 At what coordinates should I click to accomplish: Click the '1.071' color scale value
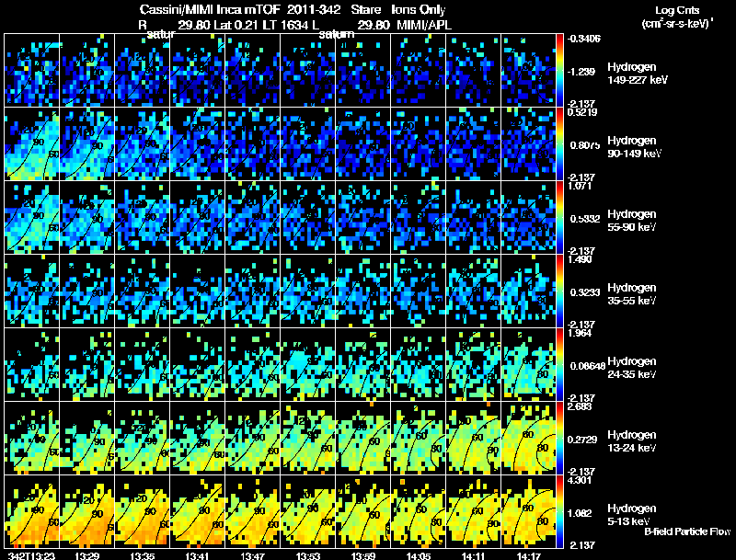[x=580, y=186]
